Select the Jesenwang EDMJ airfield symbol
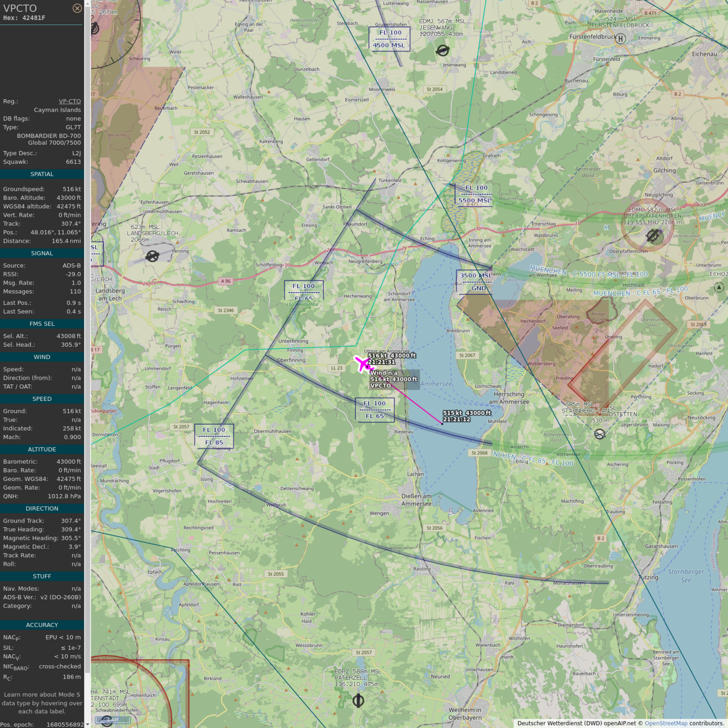The height and width of the screenshot is (728, 728). [x=442, y=51]
